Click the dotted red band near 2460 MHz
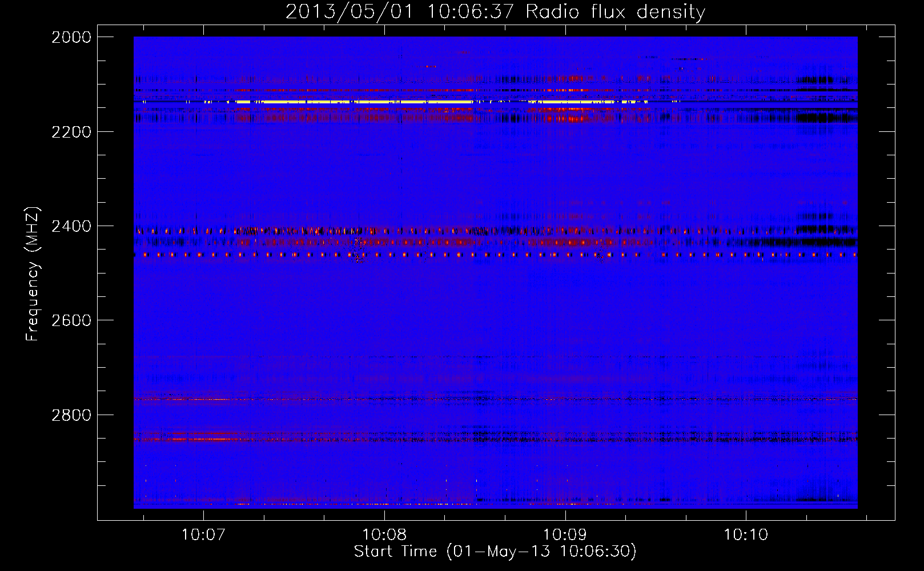This screenshot has width=924, height=571. pos(495,255)
